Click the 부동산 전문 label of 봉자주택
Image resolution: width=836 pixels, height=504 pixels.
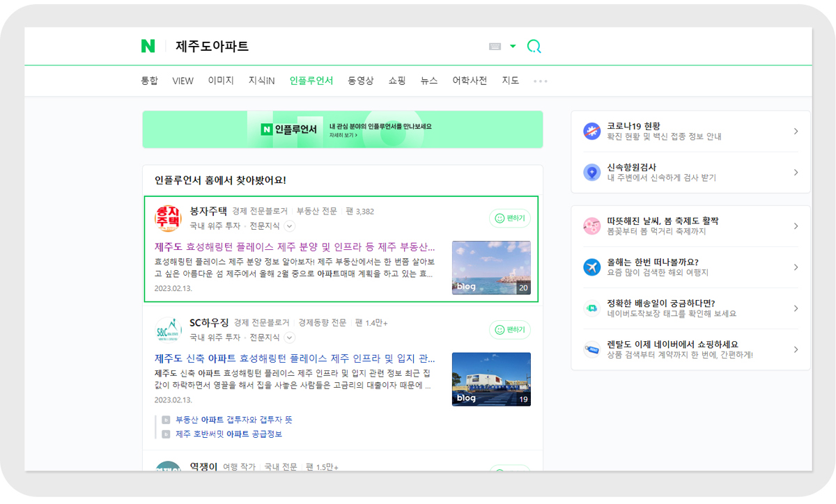(316, 212)
